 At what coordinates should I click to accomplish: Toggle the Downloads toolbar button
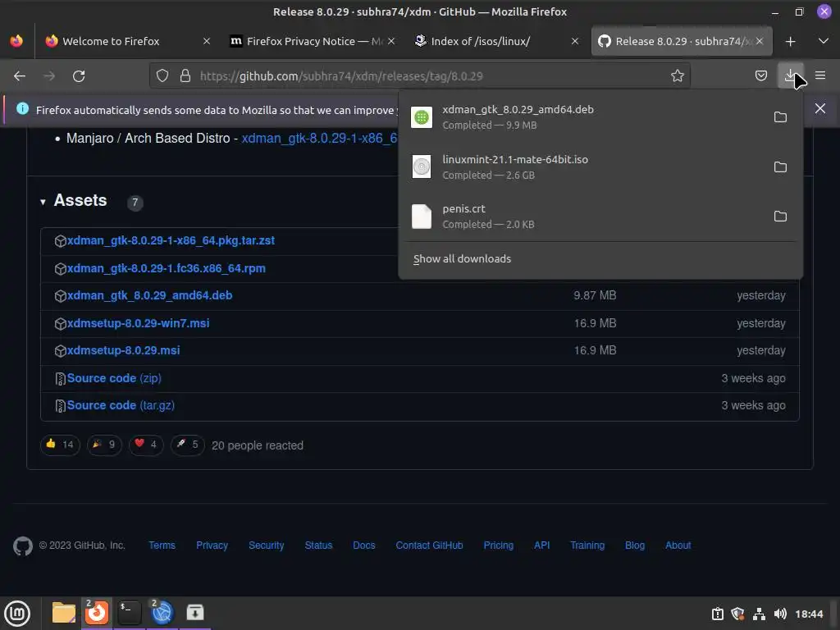790,76
